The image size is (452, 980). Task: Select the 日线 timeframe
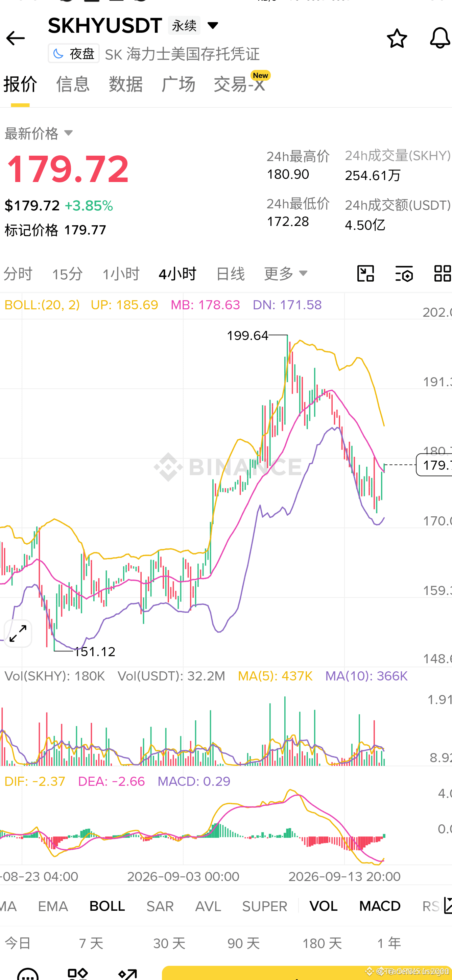(230, 274)
